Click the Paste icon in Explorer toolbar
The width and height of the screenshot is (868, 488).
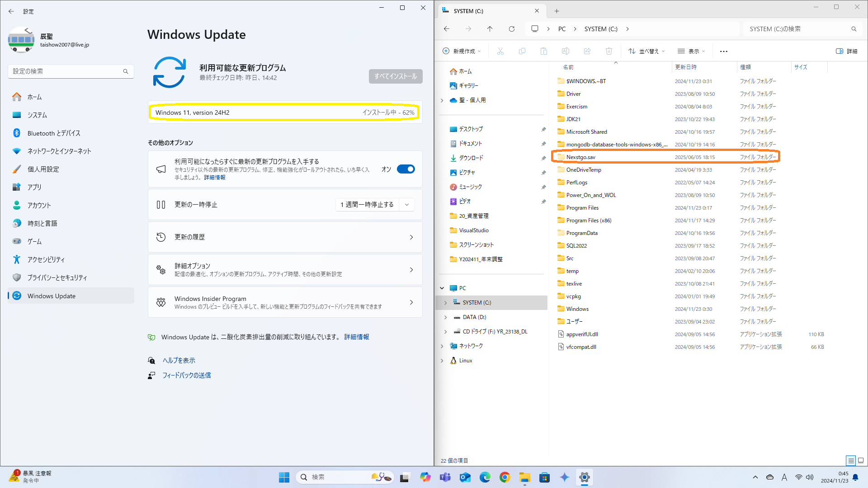[543, 51]
